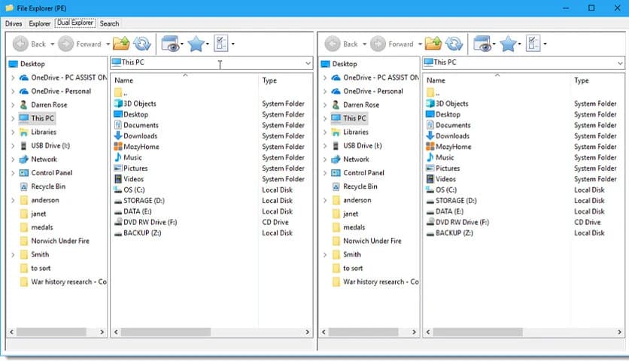Click right file list horizontal scrollbar thumb

(x=478, y=332)
